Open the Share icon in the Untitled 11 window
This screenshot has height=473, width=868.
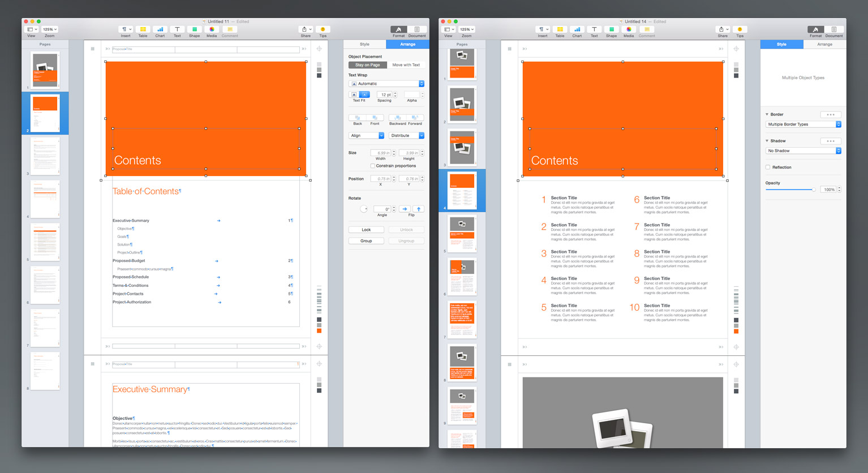(x=305, y=29)
